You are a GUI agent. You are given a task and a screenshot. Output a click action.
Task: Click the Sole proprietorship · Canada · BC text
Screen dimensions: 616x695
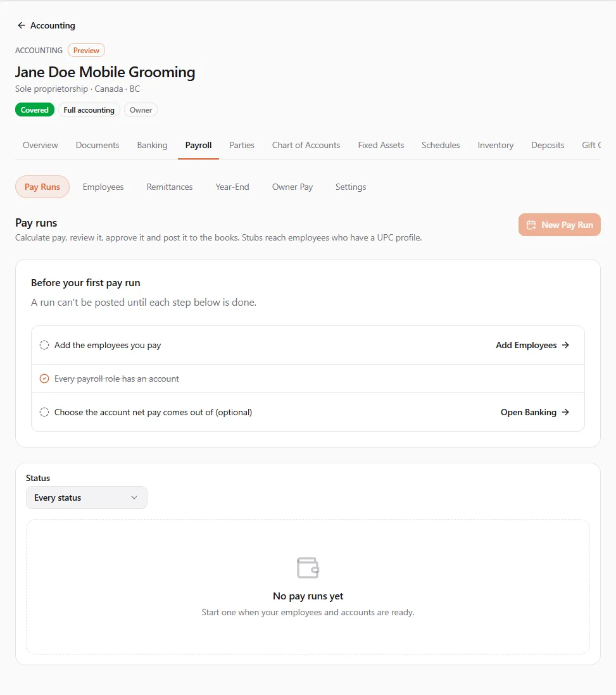pos(78,89)
